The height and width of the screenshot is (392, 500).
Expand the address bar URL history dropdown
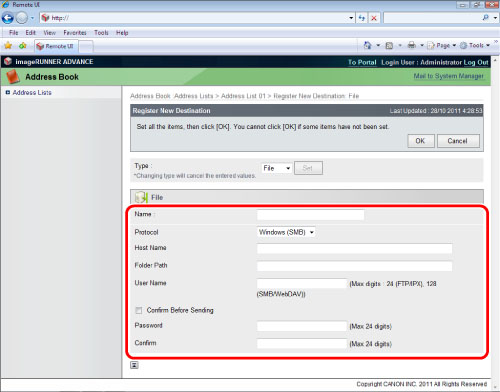351,18
